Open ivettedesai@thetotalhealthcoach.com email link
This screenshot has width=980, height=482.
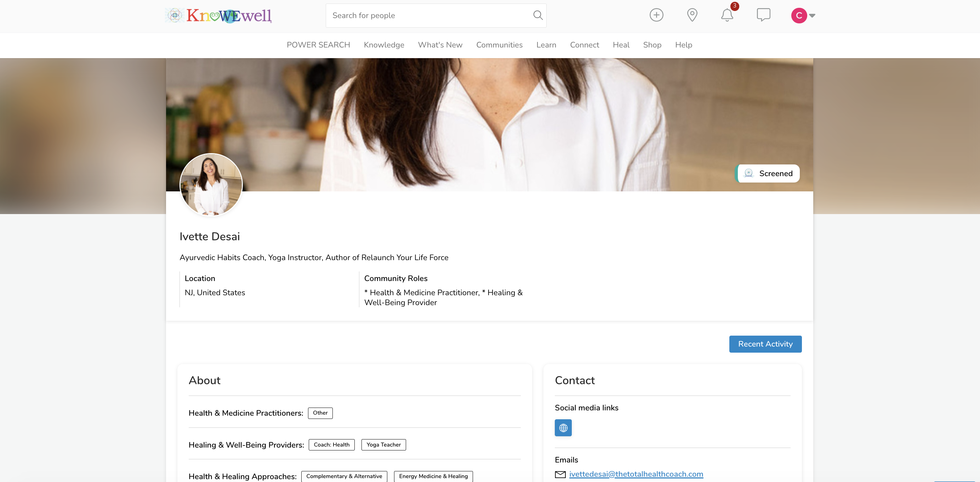point(636,474)
